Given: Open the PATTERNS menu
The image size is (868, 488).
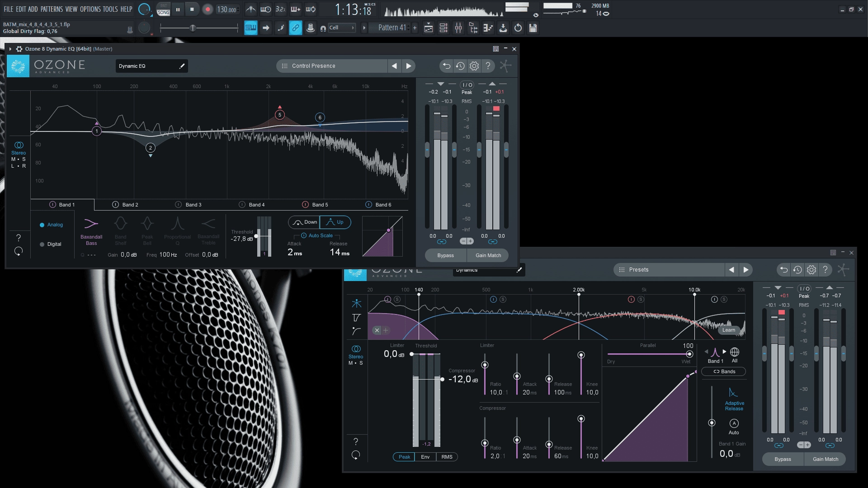Looking at the screenshot, I should [52, 9].
